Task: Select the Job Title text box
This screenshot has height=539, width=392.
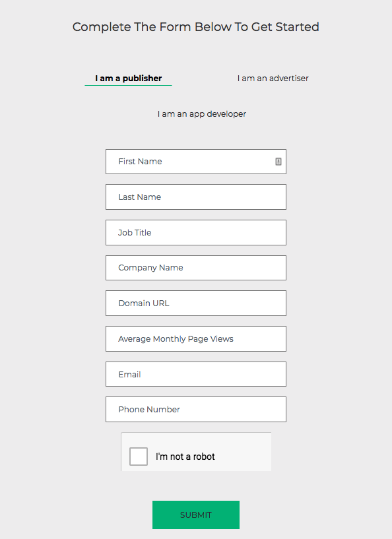Action: tap(196, 232)
